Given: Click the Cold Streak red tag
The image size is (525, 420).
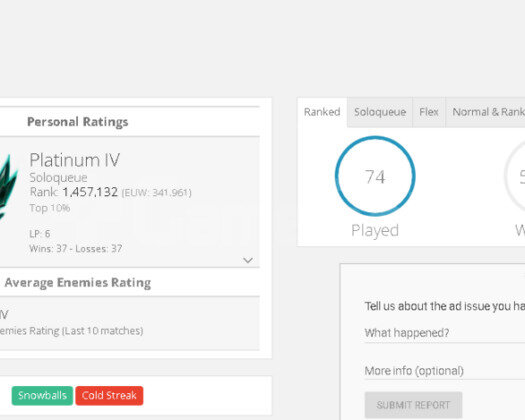Looking at the screenshot, I should click(x=109, y=396).
